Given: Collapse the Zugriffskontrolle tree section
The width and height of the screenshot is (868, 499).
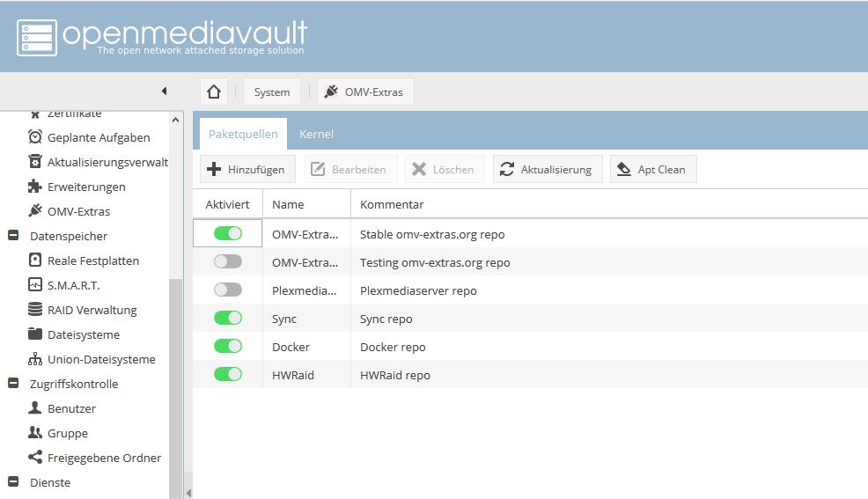Looking at the screenshot, I should pos(13,383).
